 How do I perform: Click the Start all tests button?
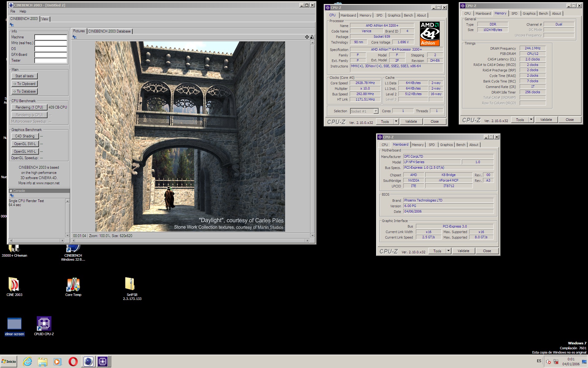24,76
